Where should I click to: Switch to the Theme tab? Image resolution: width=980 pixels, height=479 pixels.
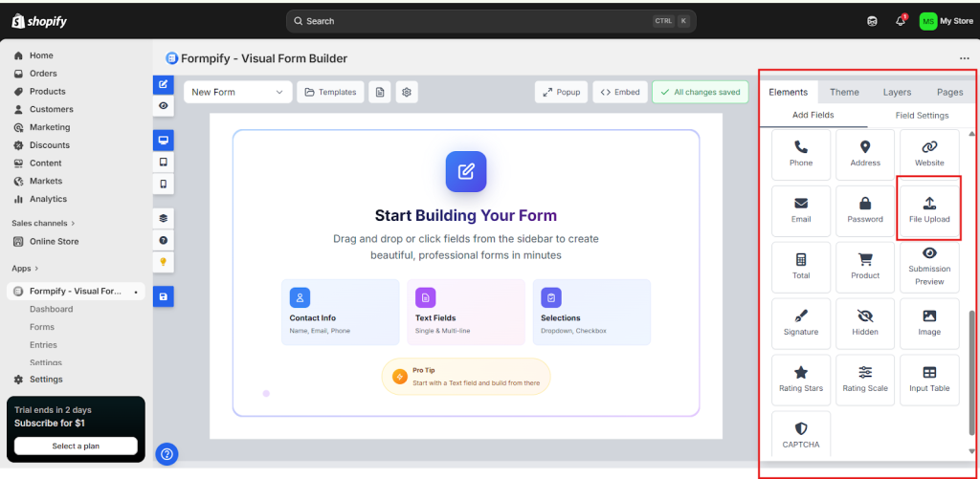tap(843, 92)
